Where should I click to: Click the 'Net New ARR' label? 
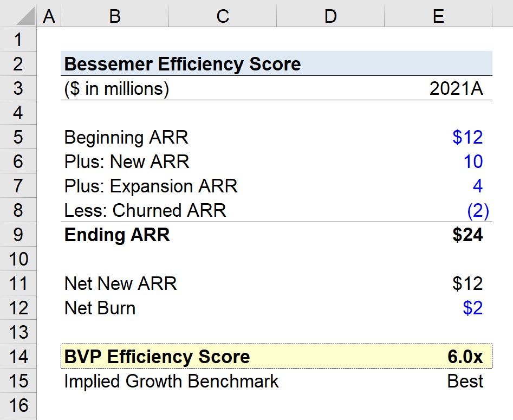pyautogui.click(x=120, y=283)
